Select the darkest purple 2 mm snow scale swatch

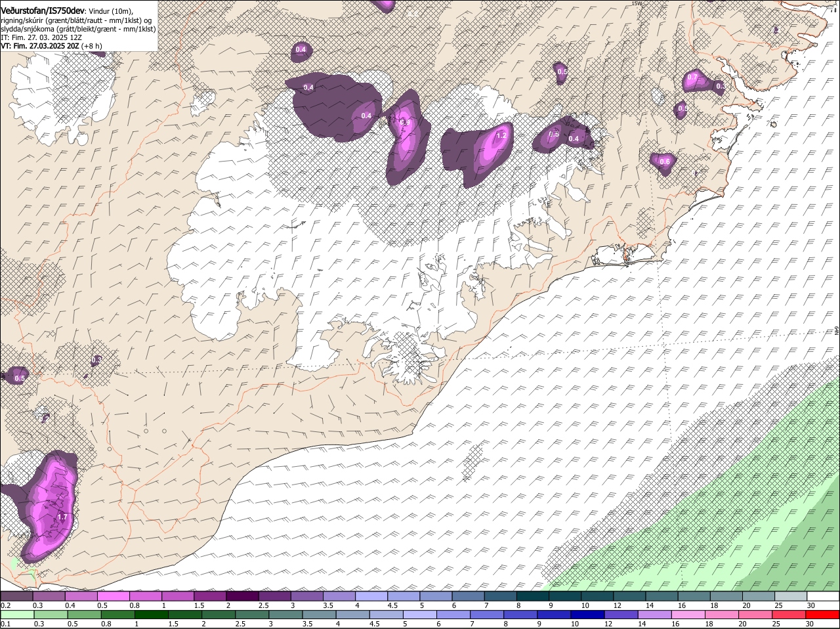(242, 596)
